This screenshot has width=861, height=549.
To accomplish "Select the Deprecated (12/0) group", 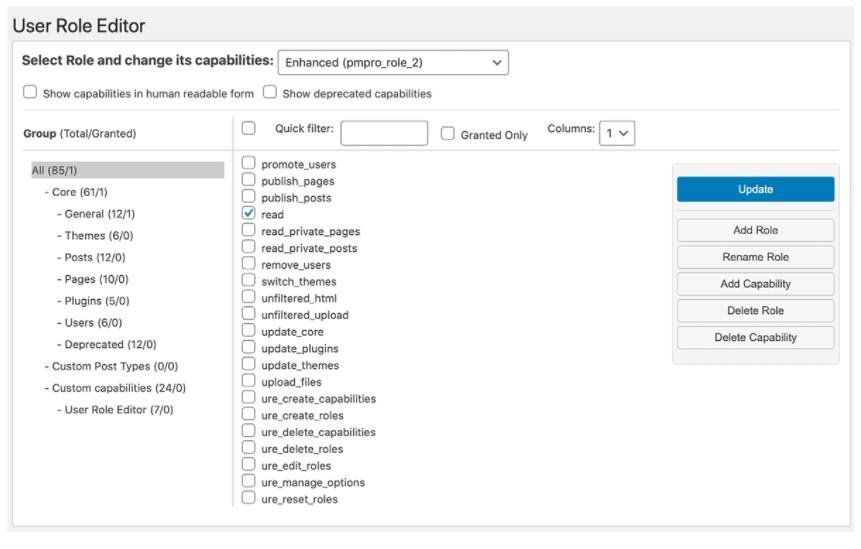I will click(x=107, y=345).
